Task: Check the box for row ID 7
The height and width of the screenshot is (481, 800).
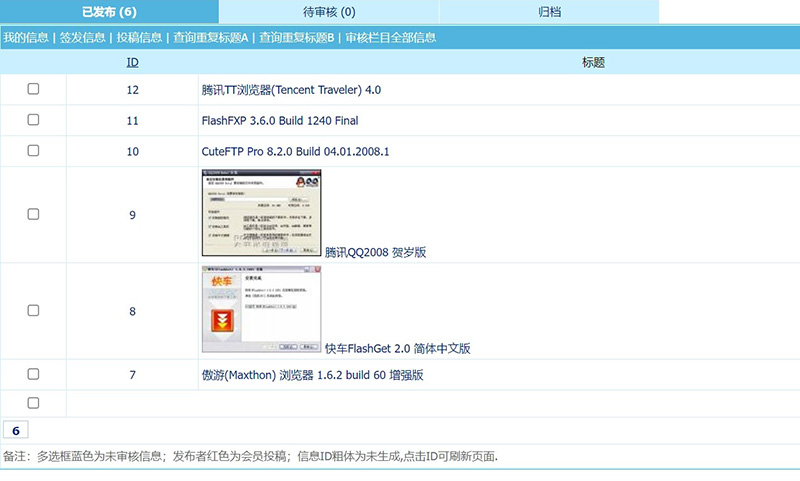Action: point(33,374)
